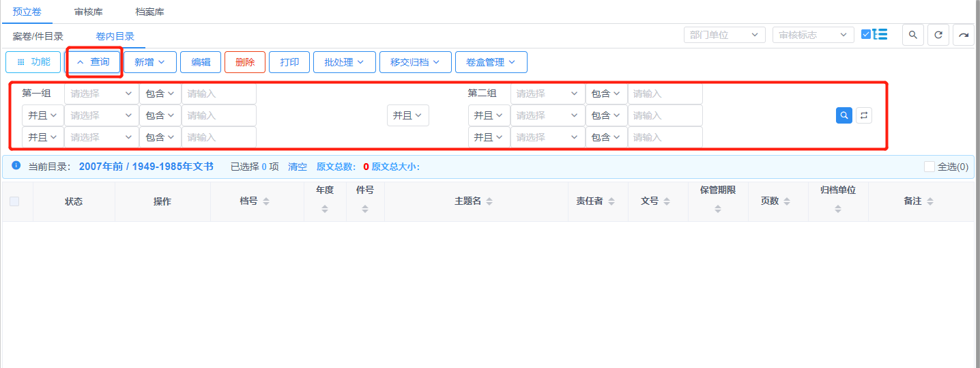Click the 第一组 first-row 请输入 text field

218,94
